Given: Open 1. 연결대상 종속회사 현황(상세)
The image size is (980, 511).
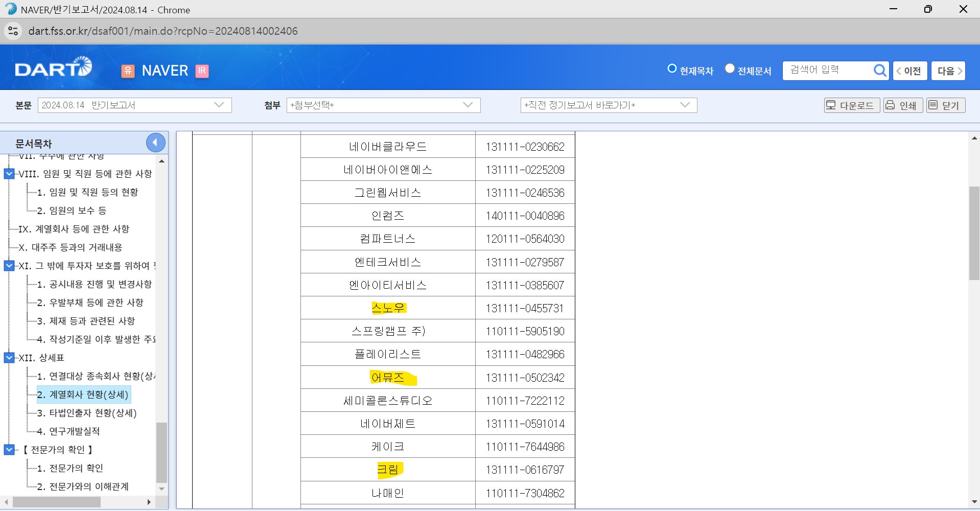Looking at the screenshot, I should click(96, 376).
